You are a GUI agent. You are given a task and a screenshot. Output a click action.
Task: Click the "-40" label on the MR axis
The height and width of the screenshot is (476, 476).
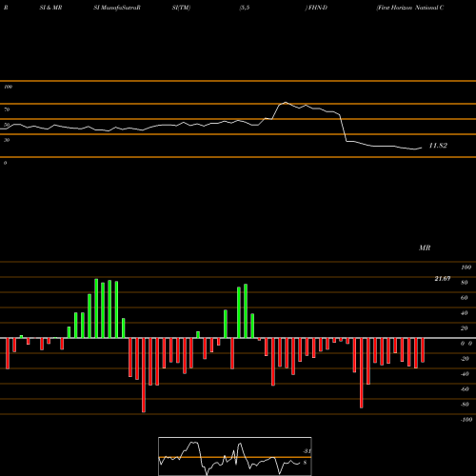pos(465,374)
